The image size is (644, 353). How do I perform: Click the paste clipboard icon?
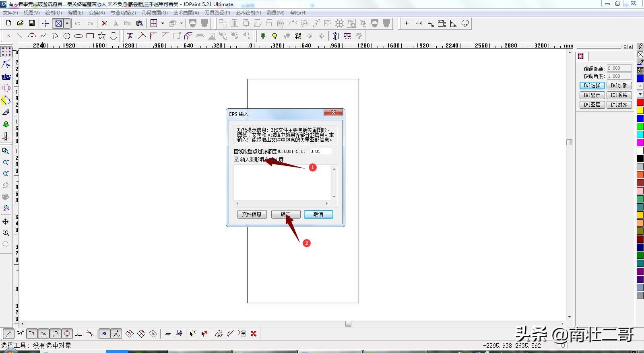[x=139, y=23]
